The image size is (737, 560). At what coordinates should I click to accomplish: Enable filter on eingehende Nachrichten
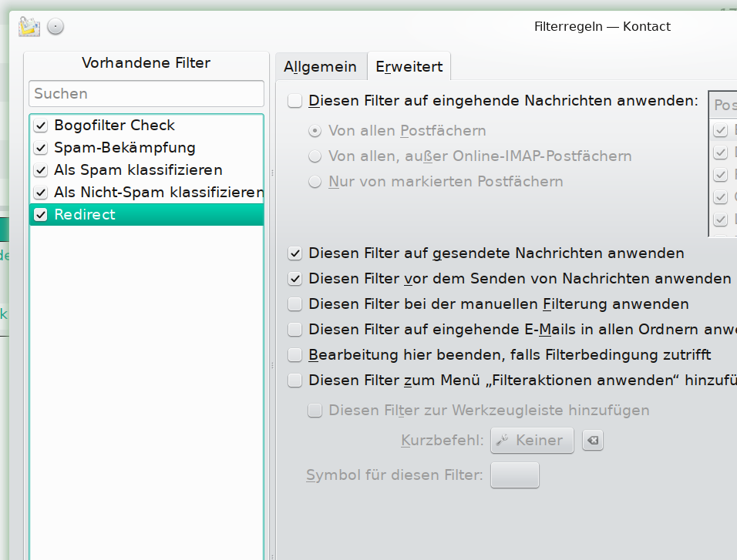[x=294, y=101]
